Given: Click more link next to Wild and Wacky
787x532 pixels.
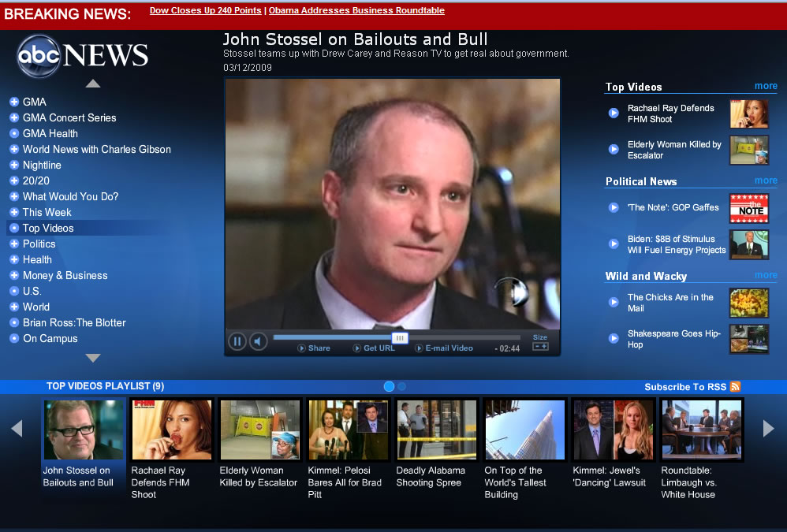Looking at the screenshot, I should coord(766,275).
